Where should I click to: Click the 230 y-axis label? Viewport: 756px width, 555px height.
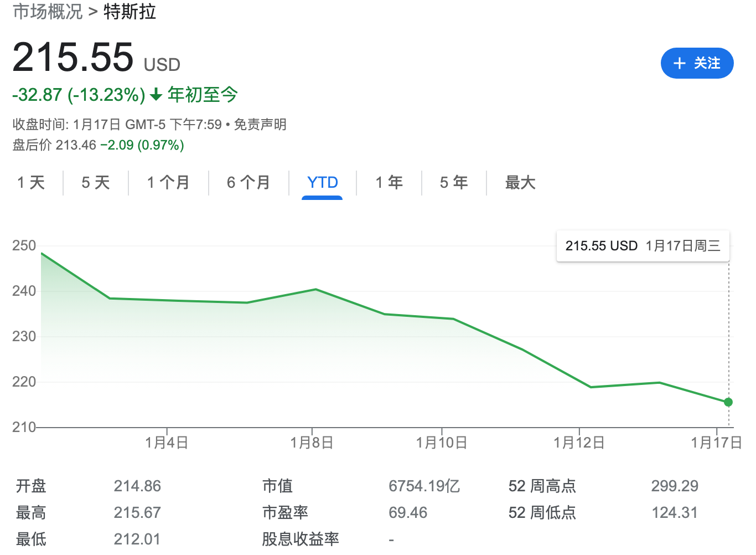(x=24, y=337)
